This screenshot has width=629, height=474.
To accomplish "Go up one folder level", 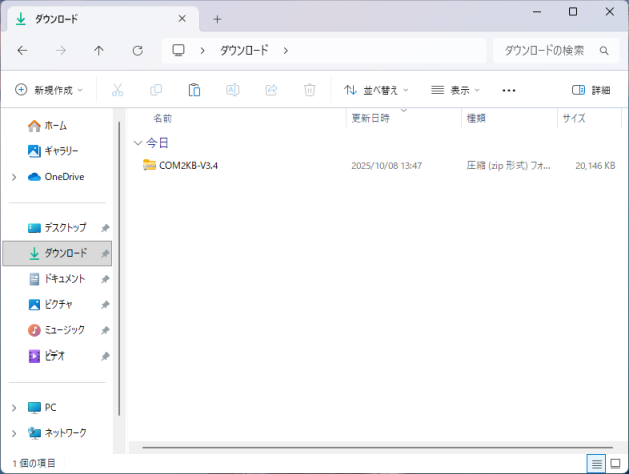I will (99, 50).
